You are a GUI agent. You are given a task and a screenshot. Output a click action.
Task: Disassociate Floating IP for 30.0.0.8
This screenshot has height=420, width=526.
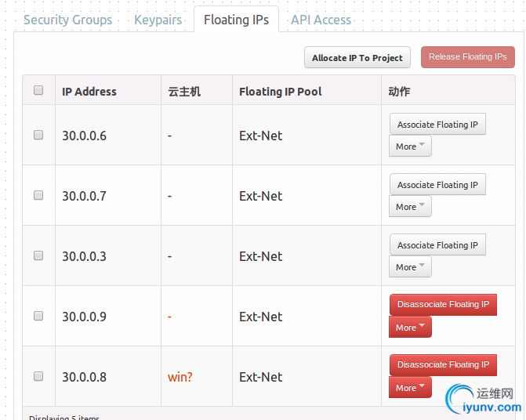pyautogui.click(x=443, y=365)
